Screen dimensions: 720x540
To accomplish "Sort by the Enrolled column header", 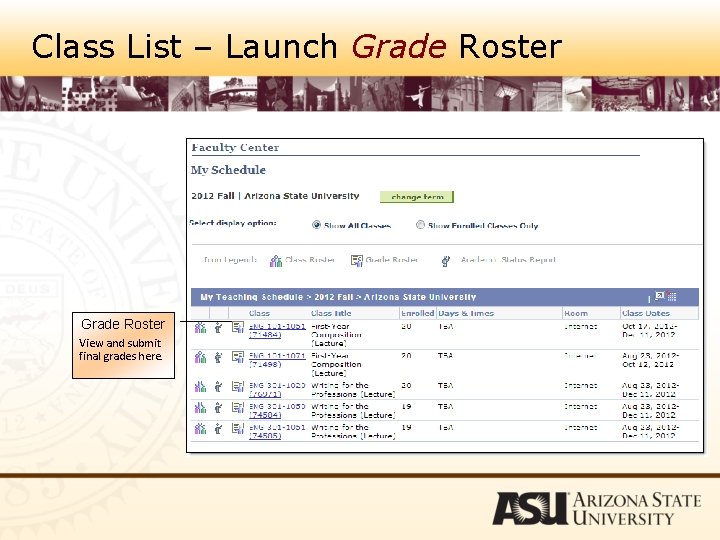I will [417, 313].
